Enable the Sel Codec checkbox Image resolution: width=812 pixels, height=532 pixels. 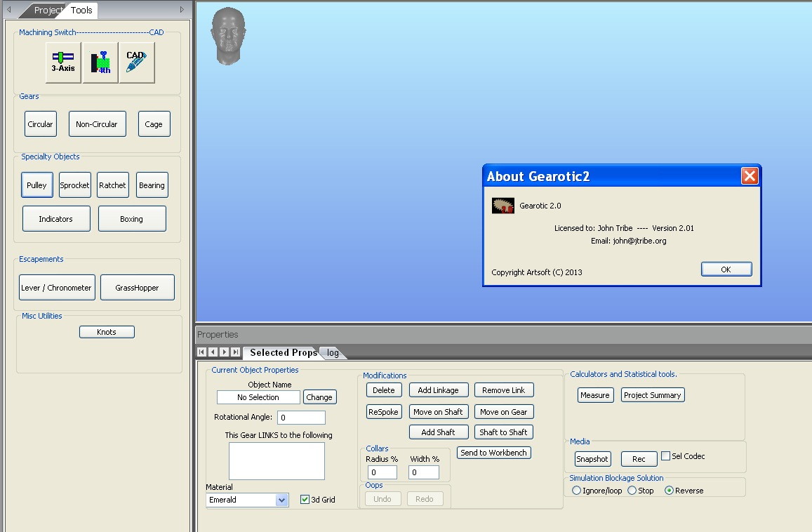[x=666, y=456]
